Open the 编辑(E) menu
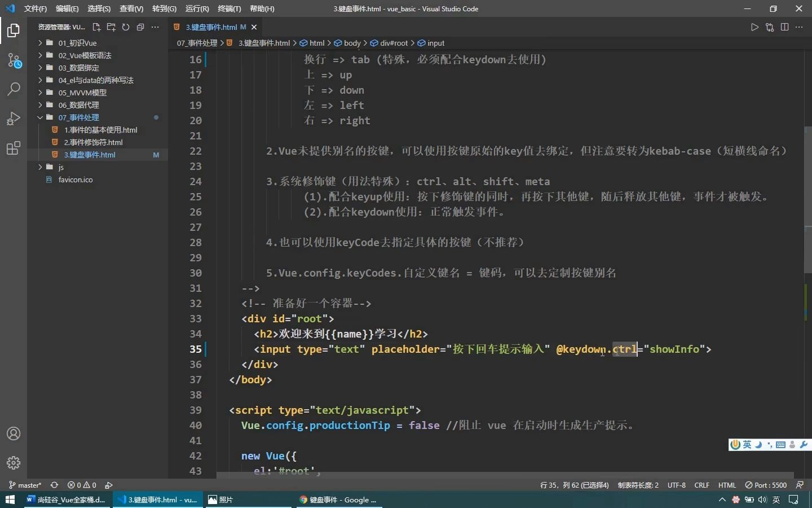This screenshot has width=812, height=508. click(x=67, y=9)
